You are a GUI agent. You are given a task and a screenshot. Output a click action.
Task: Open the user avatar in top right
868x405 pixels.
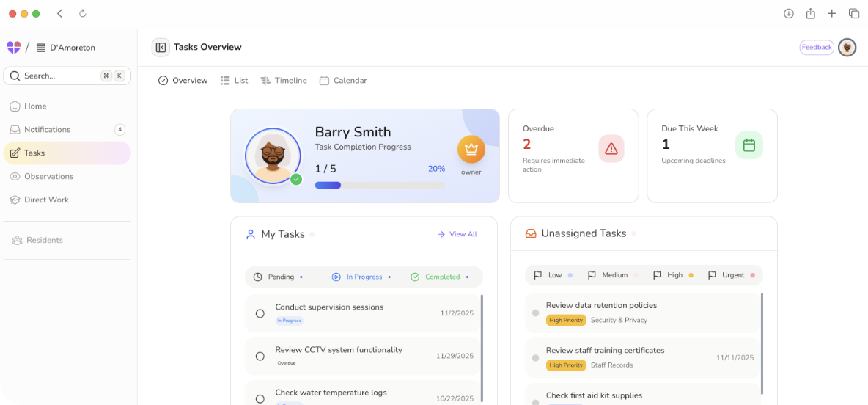click(847, 48)
